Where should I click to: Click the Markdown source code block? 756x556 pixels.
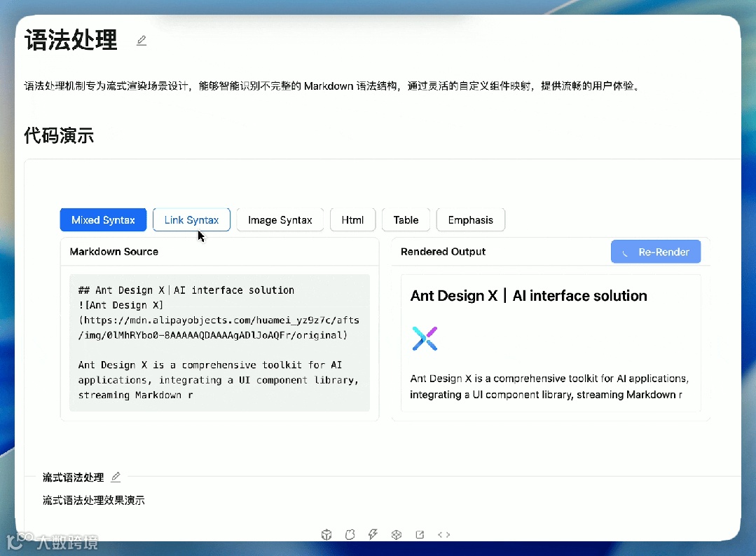coord(220,343)
